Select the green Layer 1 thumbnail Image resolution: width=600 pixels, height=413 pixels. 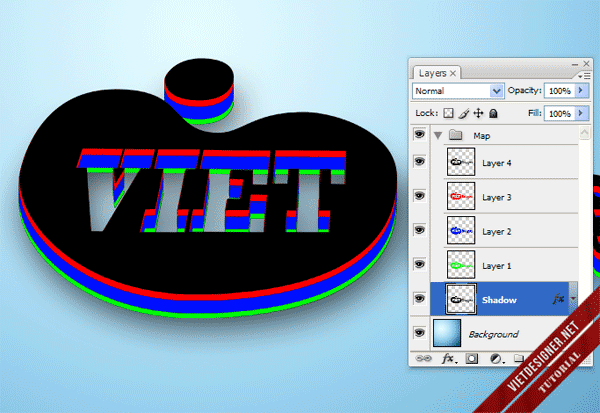[x=461, y=264]
